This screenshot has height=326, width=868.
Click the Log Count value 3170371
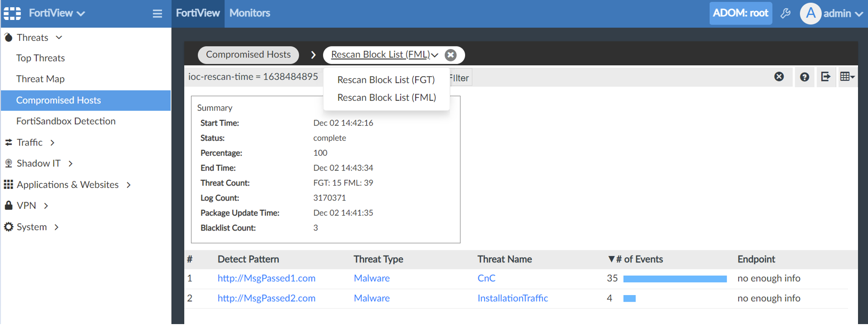click(x=330, y=198)
